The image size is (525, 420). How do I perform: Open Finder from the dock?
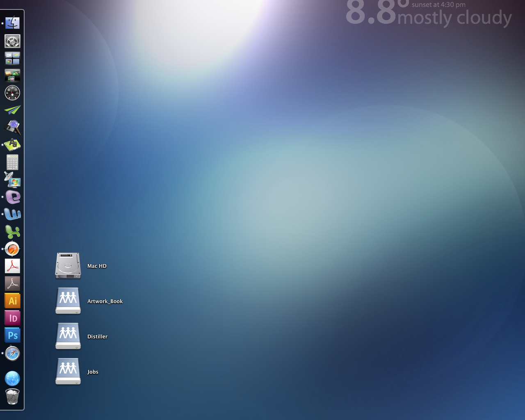point(12,23)
